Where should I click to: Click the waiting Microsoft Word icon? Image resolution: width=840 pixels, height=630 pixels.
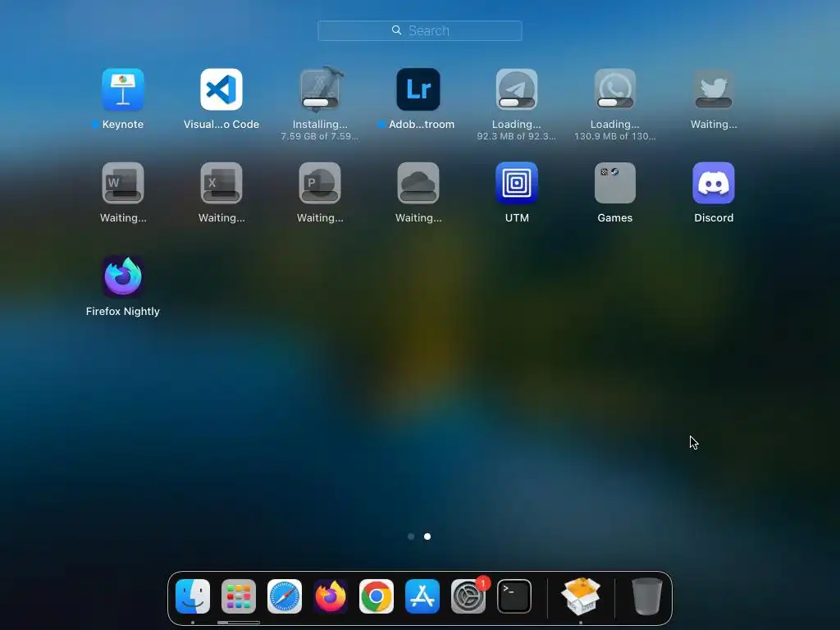[123, 183]
